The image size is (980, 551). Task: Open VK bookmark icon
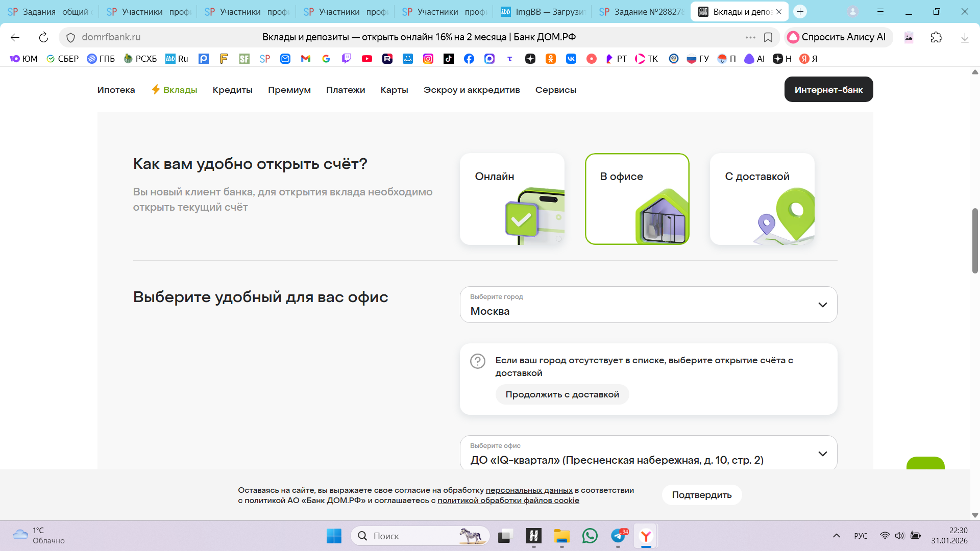click(571, 59)
